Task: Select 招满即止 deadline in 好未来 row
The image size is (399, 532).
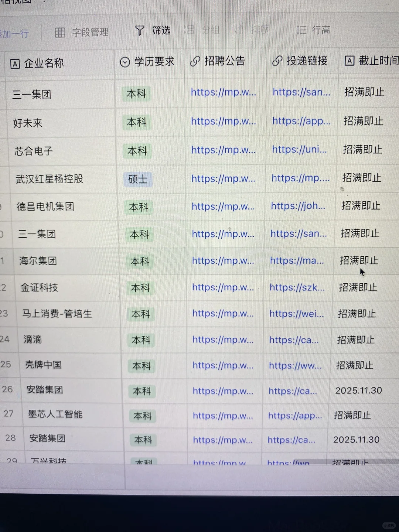Action: pos(364,121)
